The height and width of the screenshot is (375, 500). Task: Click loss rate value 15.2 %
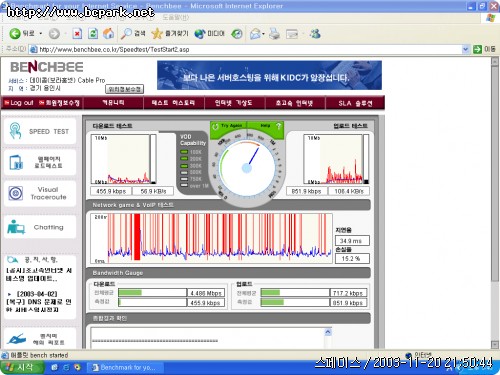[352, 258]
